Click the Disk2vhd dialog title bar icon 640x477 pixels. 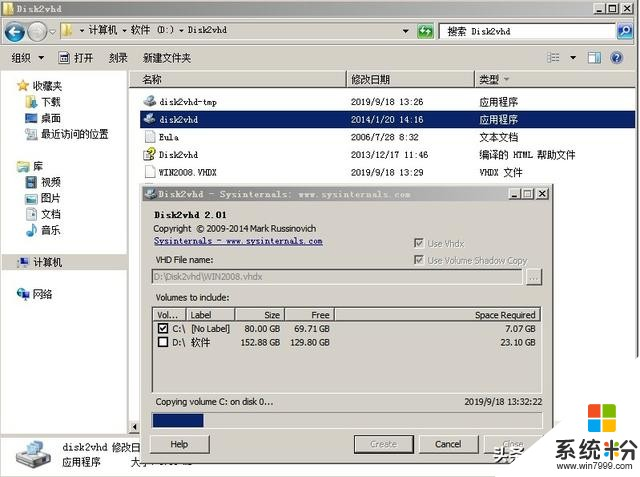(151, 193)
